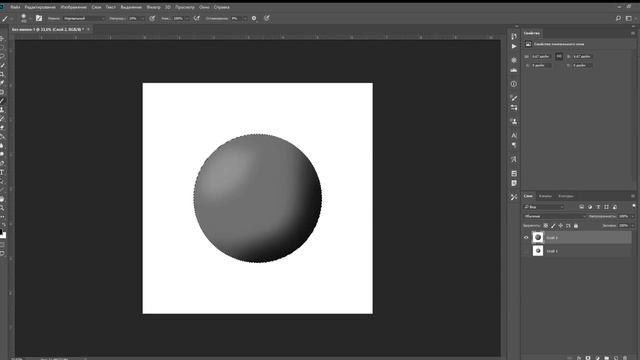640x360 pixels.
Task: Toggle pressure for opacity icon
Action: coord(152,18)
